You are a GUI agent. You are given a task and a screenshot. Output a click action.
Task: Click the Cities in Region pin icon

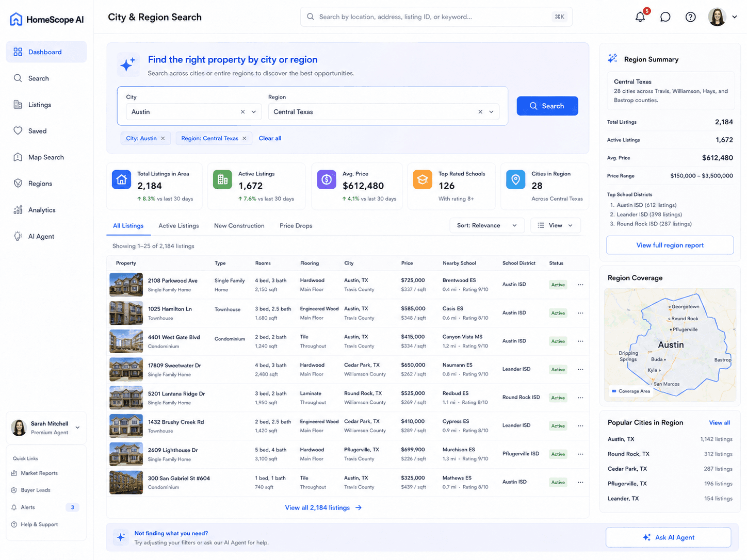click(515, 179)
